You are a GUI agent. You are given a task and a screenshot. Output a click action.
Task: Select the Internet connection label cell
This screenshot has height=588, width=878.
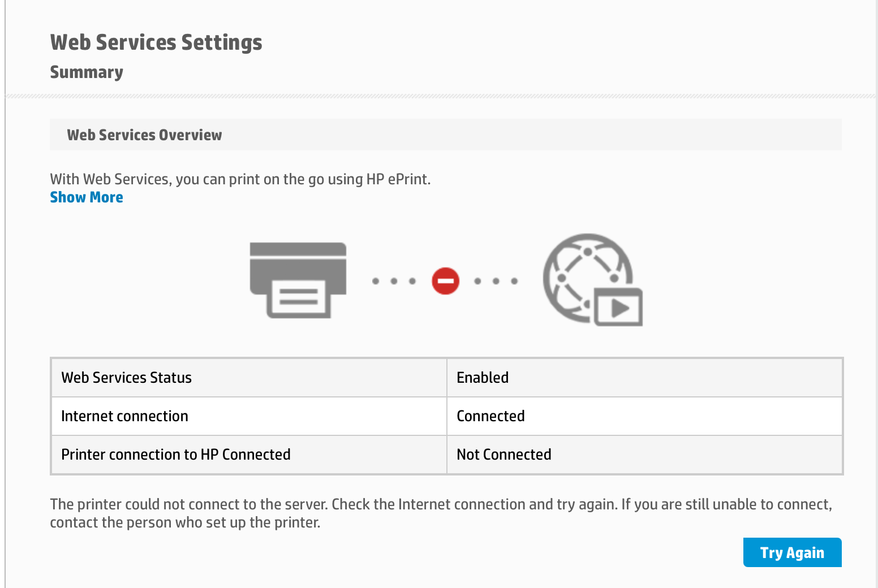click(124, 416)
